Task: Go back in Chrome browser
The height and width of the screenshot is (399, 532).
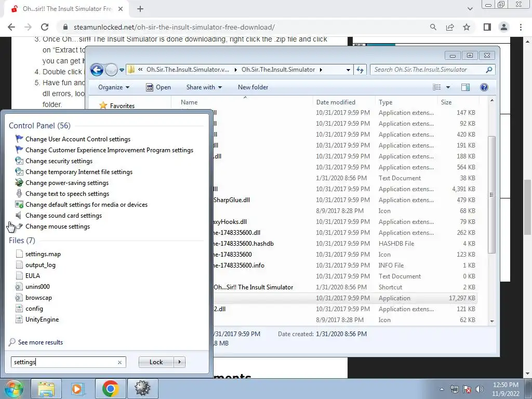Action: pyautogui.click(x=11, y=27)
